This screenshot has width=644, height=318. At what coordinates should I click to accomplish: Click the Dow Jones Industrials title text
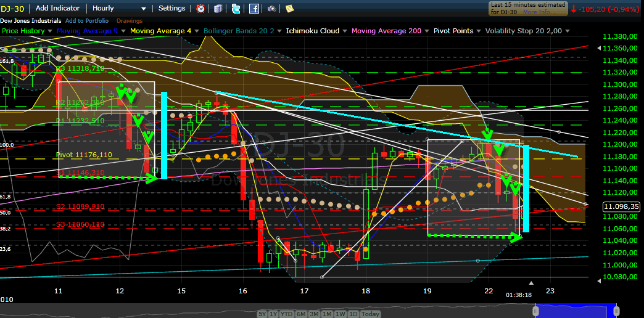(x=31, y=20)
